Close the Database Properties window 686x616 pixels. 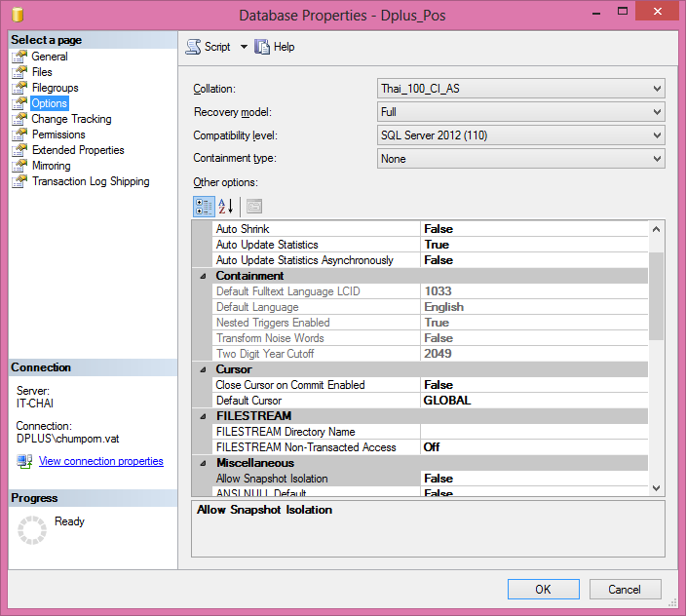coord(657,11)
